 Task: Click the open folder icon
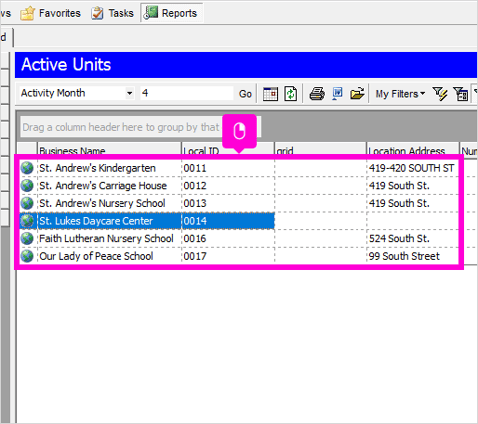[357, 94]
